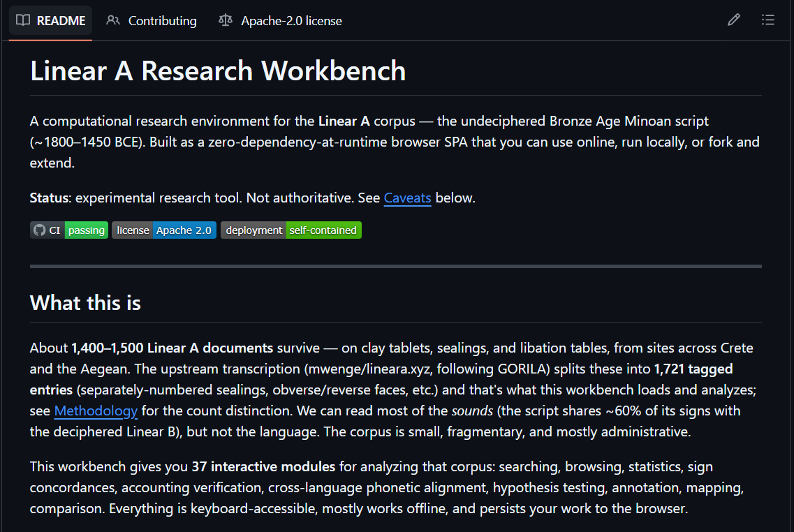
Task: Open the outline table of contents icon
Action: (767, 20)
